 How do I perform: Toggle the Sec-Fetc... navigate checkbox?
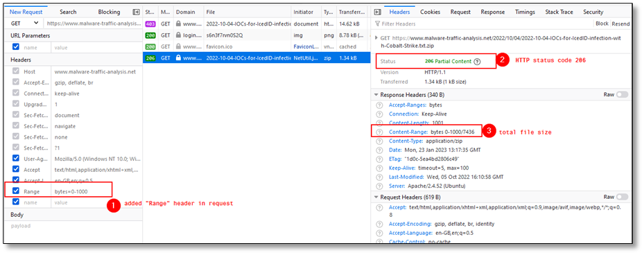point(16,126)
